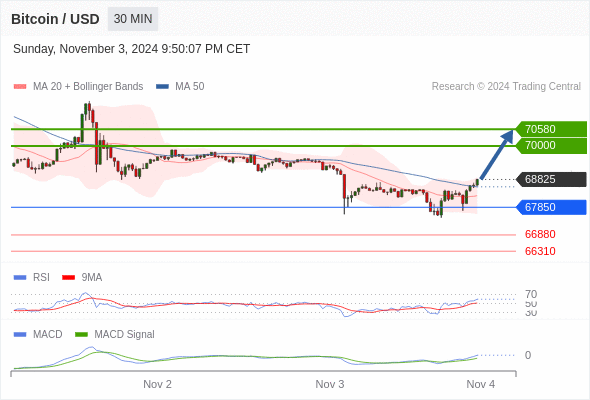
Task: Click the 66880 support level label
Action: 540,234
